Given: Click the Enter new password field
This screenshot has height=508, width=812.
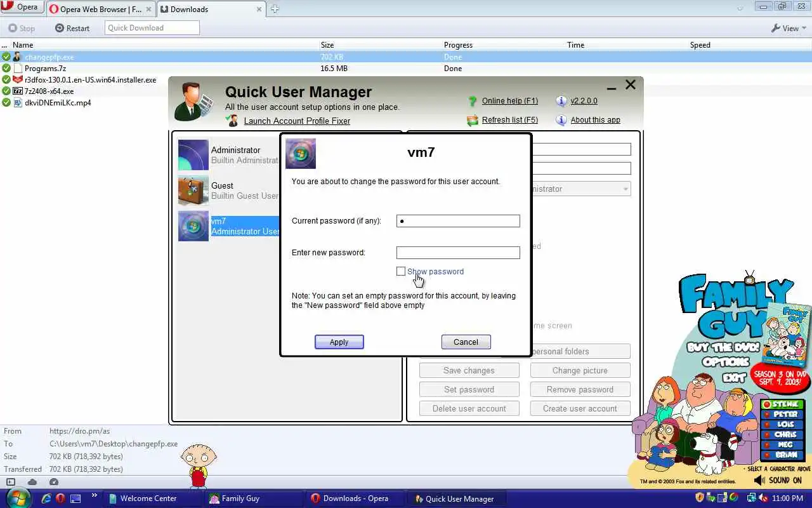Looking at the screenshot, I should click(x=458, y=253).
